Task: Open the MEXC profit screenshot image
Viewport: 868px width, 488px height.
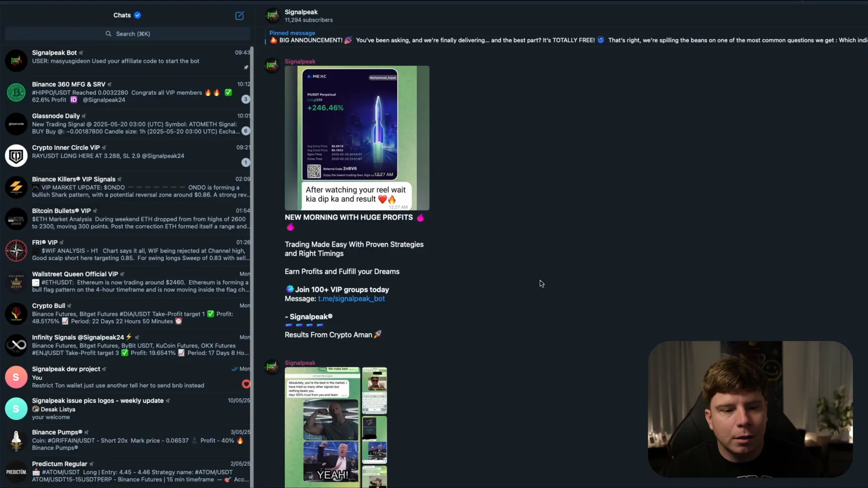Action: coord(357,138)
